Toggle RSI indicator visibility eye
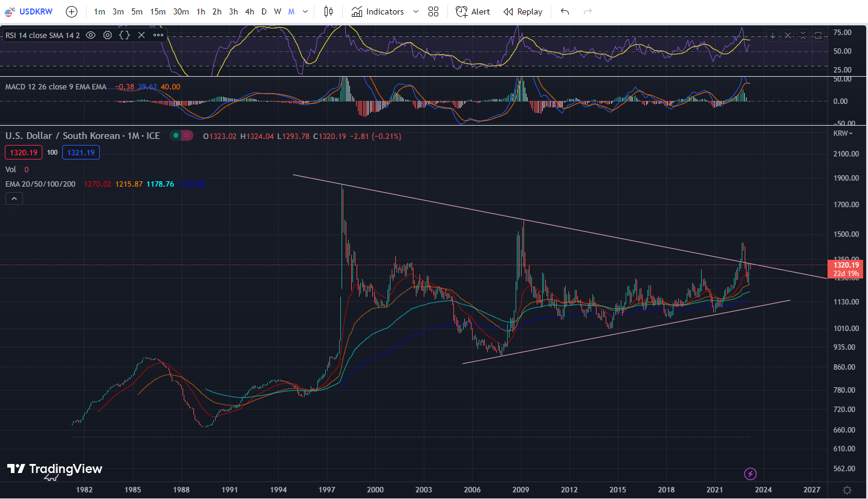 [x=91, y=35]
